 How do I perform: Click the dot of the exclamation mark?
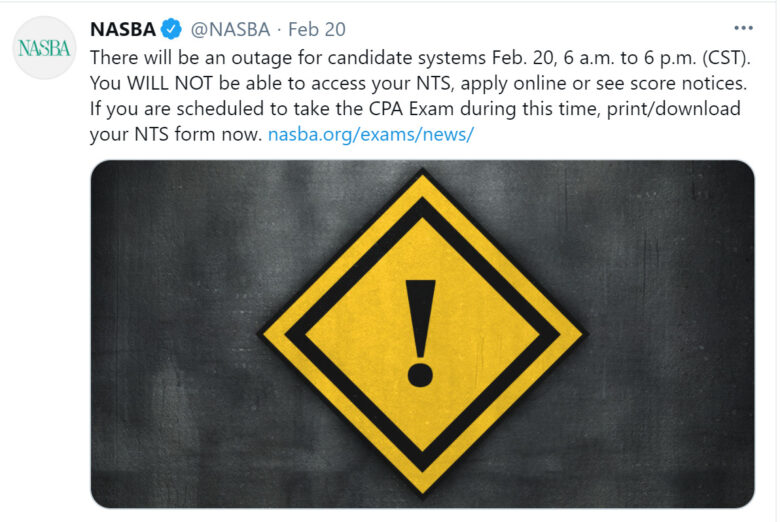(x=420, y=376)
